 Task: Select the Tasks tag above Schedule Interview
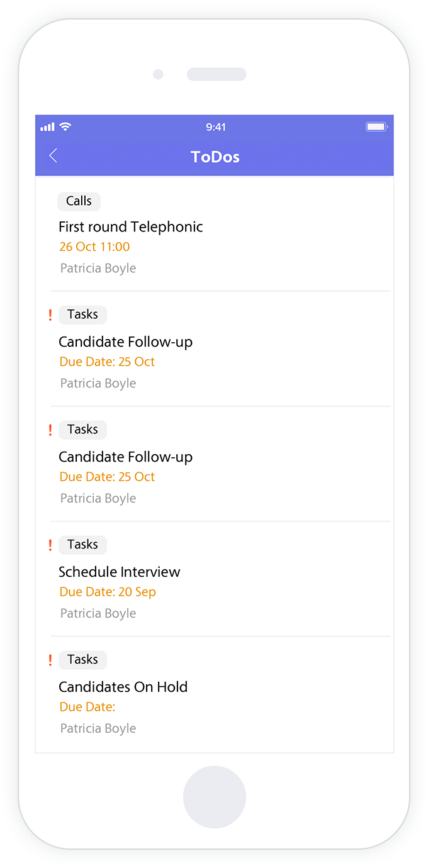[82, 545]
